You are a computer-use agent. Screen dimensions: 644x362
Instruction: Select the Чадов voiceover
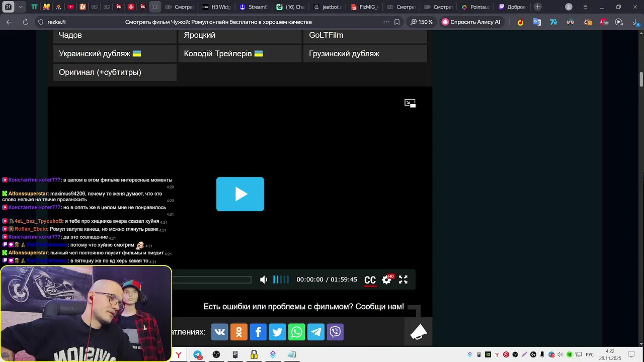(x=115, y=35)
